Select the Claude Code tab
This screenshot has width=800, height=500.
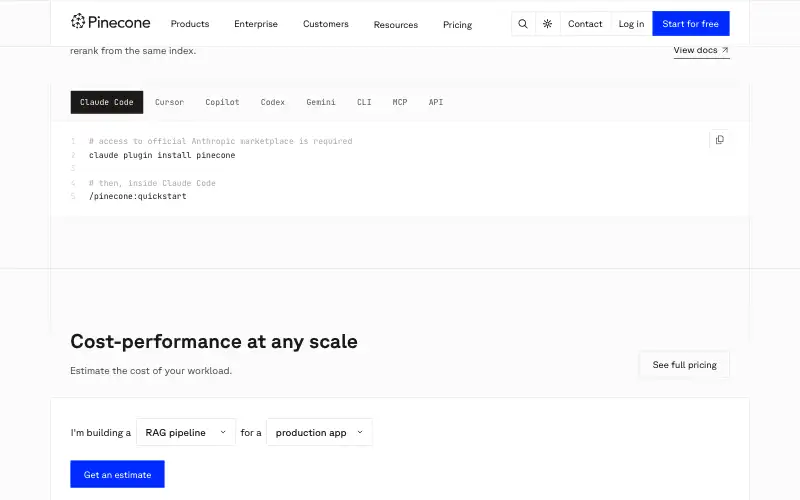[107, 102]
